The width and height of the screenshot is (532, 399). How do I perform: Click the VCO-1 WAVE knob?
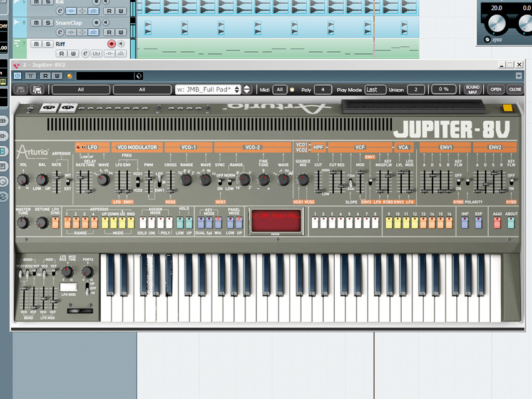pos(205,179)
